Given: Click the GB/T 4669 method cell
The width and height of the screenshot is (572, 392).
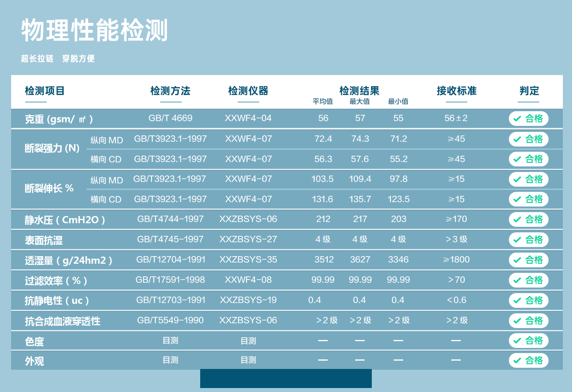Looking at the screenshot, I should [170, 118].
